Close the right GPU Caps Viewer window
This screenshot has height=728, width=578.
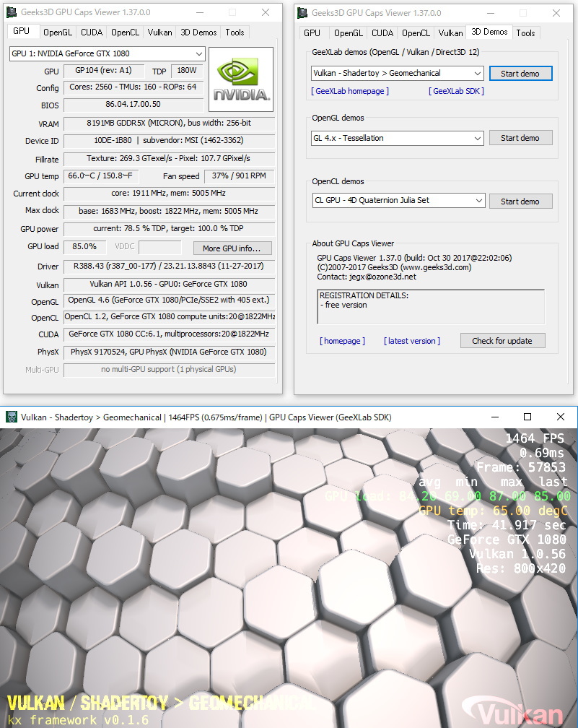(556, 13)
